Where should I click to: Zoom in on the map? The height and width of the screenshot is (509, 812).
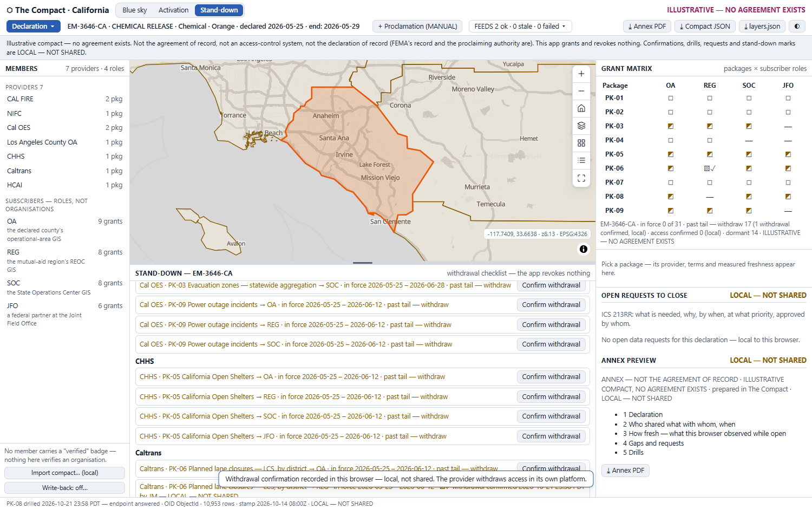click(581, 74)
